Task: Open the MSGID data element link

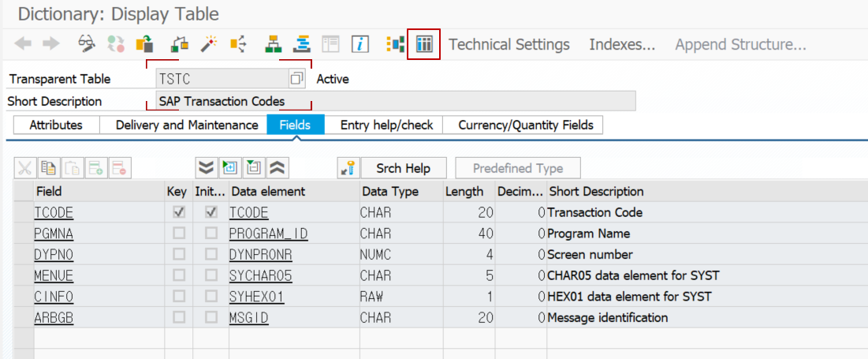Action: [248, 318]
